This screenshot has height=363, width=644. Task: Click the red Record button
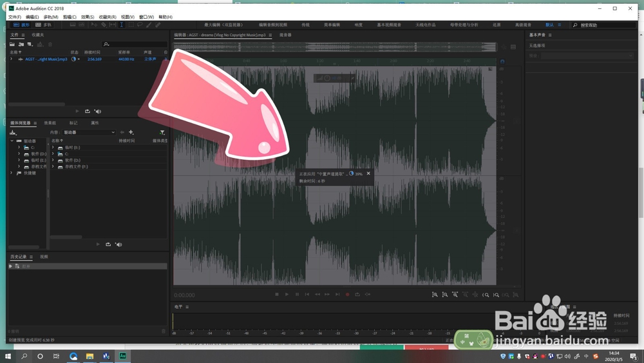348,295
